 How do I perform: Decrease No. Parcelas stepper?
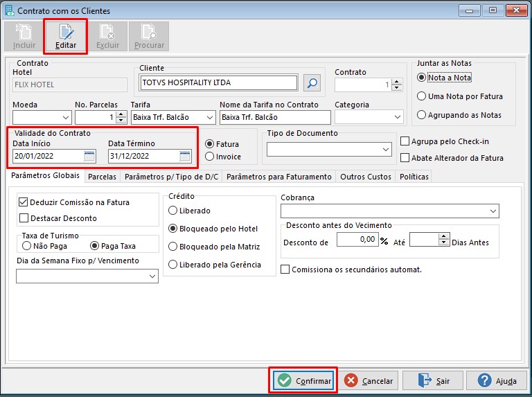pos(121,121)
